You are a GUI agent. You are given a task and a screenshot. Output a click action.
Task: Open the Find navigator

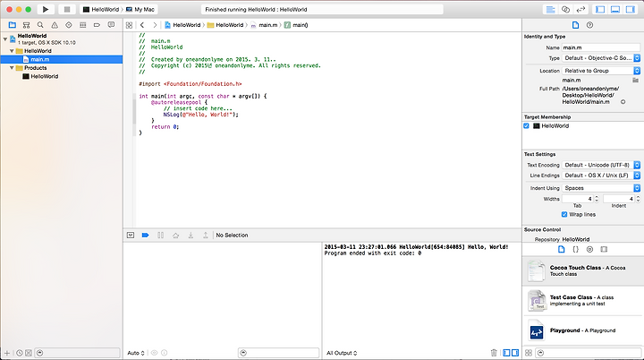pyautogui.click(x=40, y=25)
